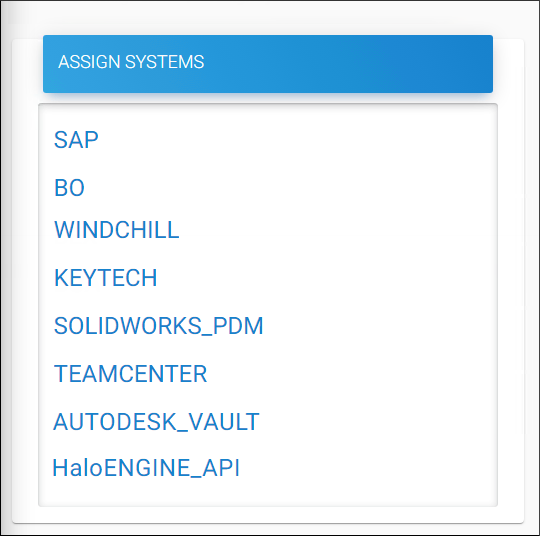Assign the KEYTECH system
The image size is (540, 536).
click(x=105, y=278)
